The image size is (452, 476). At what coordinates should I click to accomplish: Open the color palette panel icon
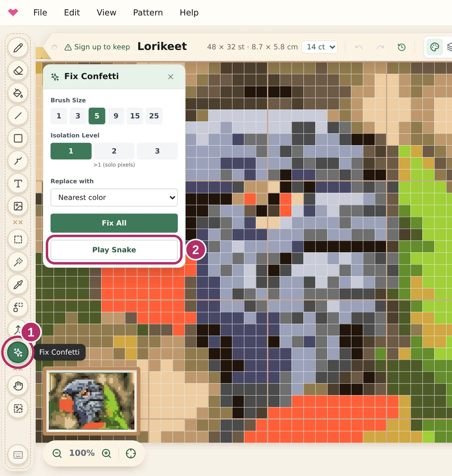(435, 47)
